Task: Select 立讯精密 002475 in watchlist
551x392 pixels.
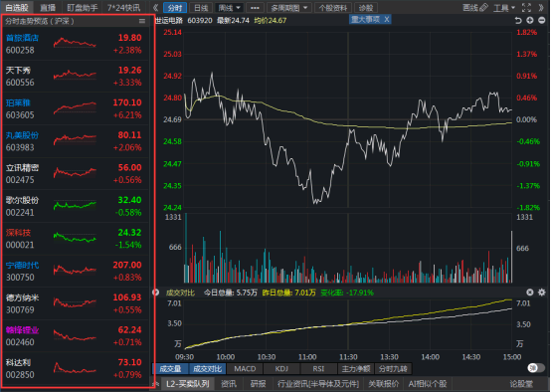Action: (76, 174)
